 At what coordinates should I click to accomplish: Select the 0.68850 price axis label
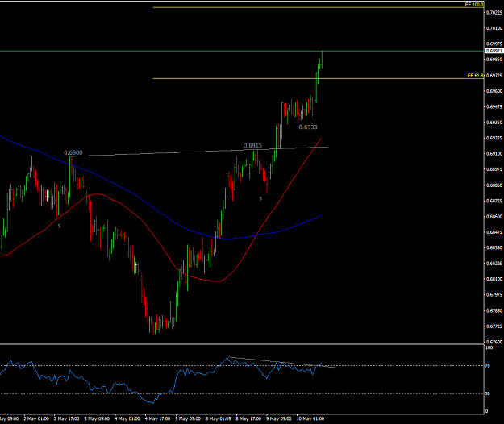[494, 185]
